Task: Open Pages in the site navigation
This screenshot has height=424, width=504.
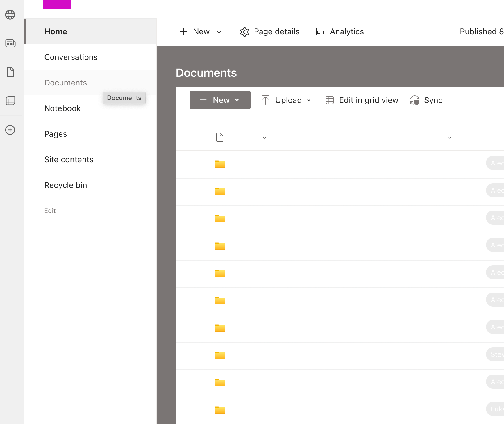Action: (91, 134)
